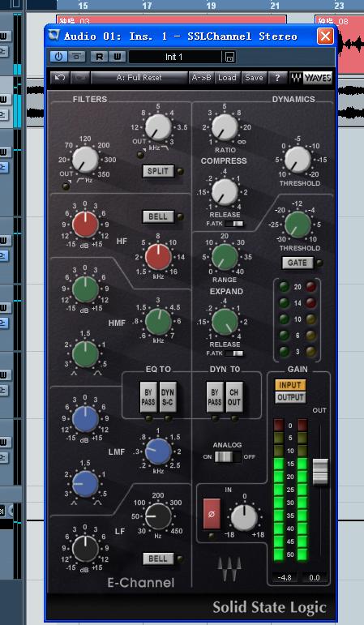Open the Waves question mark help
364x625 pixels.
278,78
